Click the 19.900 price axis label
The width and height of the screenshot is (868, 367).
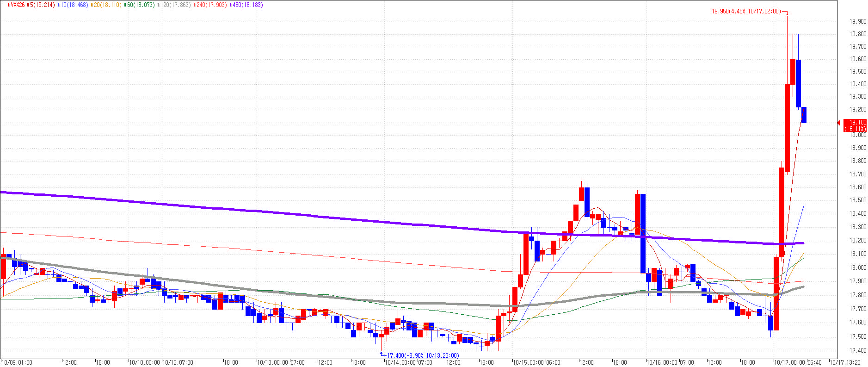[x=858, y=21]
